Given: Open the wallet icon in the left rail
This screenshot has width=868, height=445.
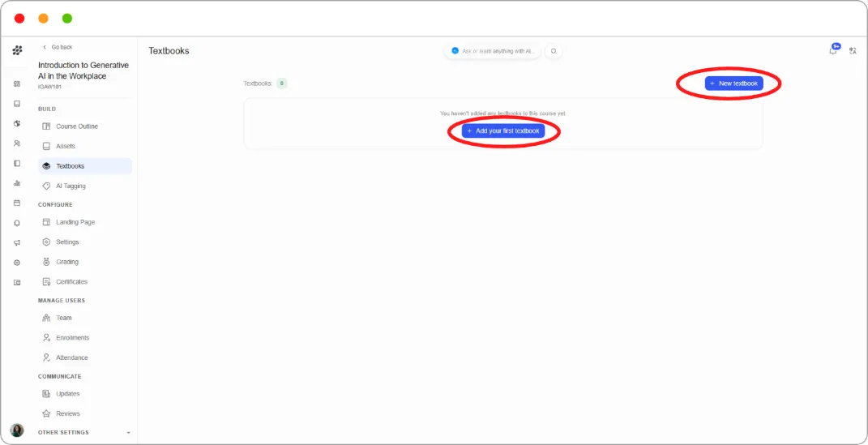Looking at the screenshot, I should click(17, 282).
